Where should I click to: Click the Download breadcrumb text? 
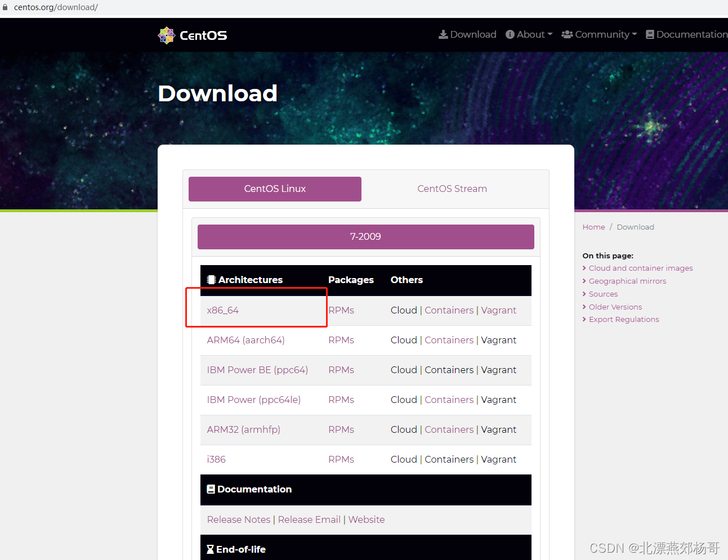[x=635, y=227]
